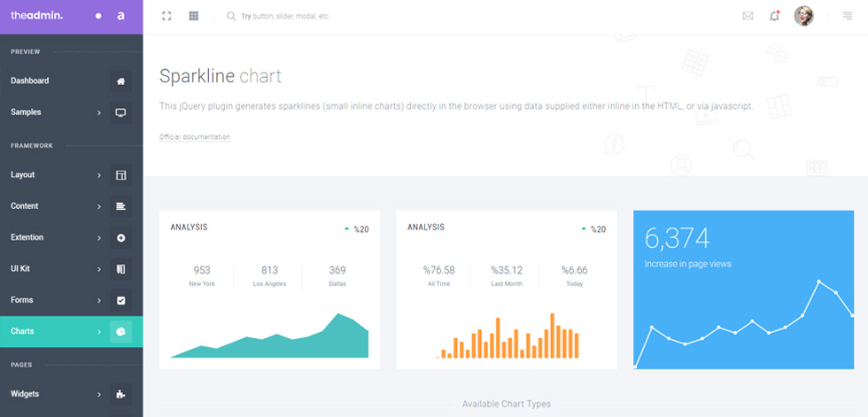Focus the 'Try button, slider, modal' search field
This screenshot has height=417, width=868.
click(285, 17)
